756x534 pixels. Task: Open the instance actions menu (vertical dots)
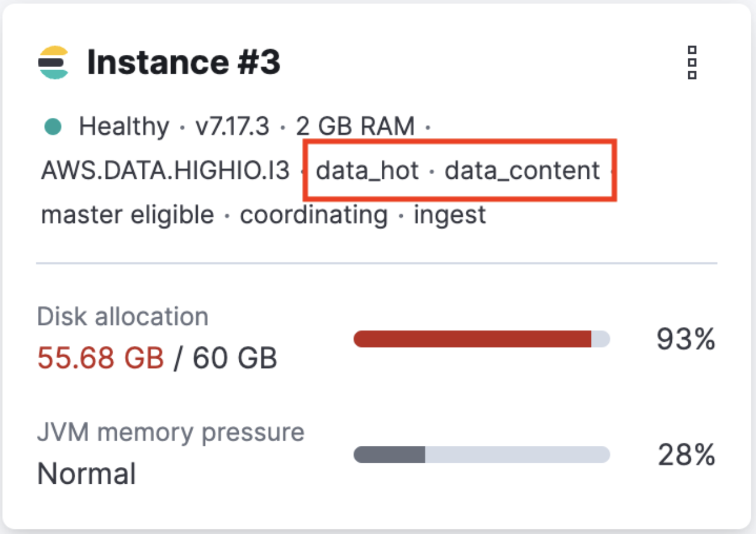[x=691, y=63]
